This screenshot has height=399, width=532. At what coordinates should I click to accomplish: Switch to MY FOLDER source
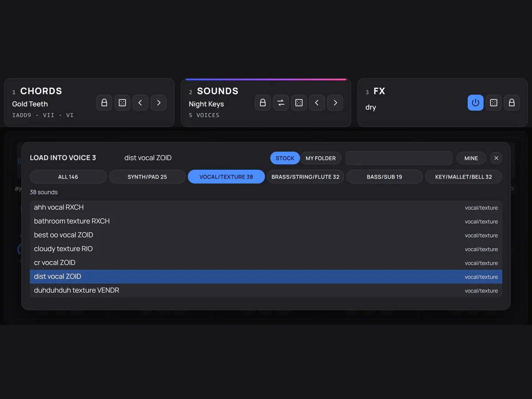click(321, 158)
